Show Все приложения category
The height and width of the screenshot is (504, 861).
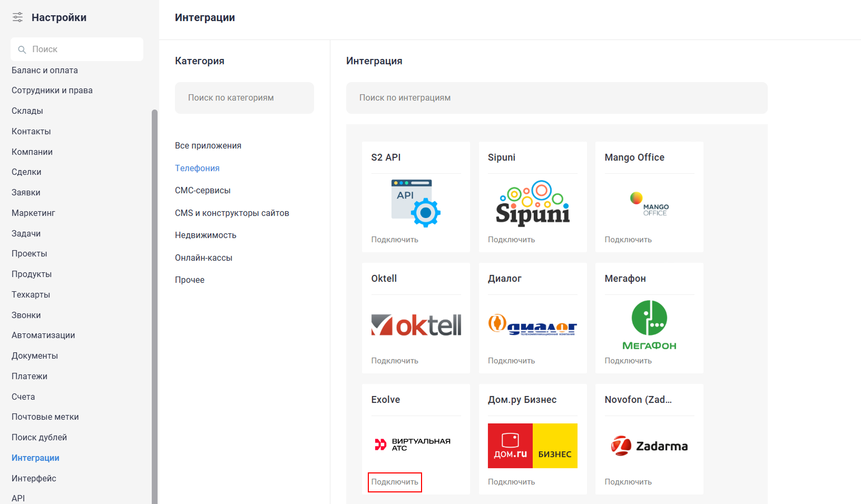[x=208, y=146]
